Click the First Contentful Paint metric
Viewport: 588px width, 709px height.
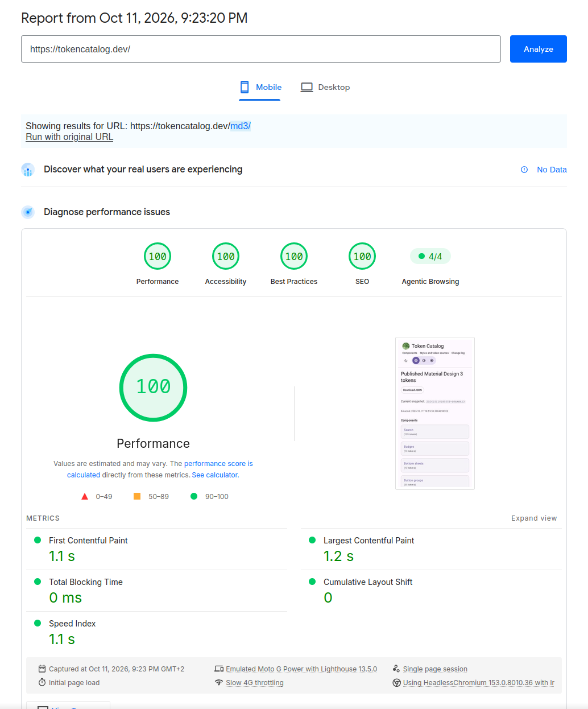(x=156, y=549)
